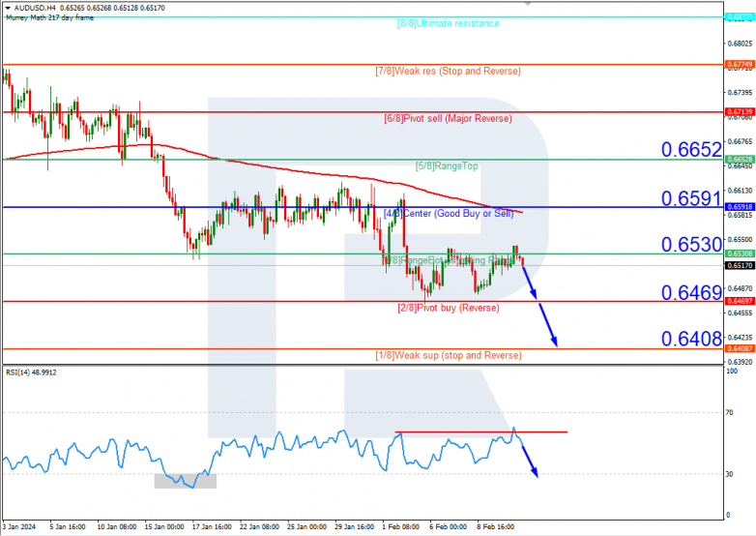Select the [1/8]Weak sup (stop and Reverse) label

coord(449,356)
